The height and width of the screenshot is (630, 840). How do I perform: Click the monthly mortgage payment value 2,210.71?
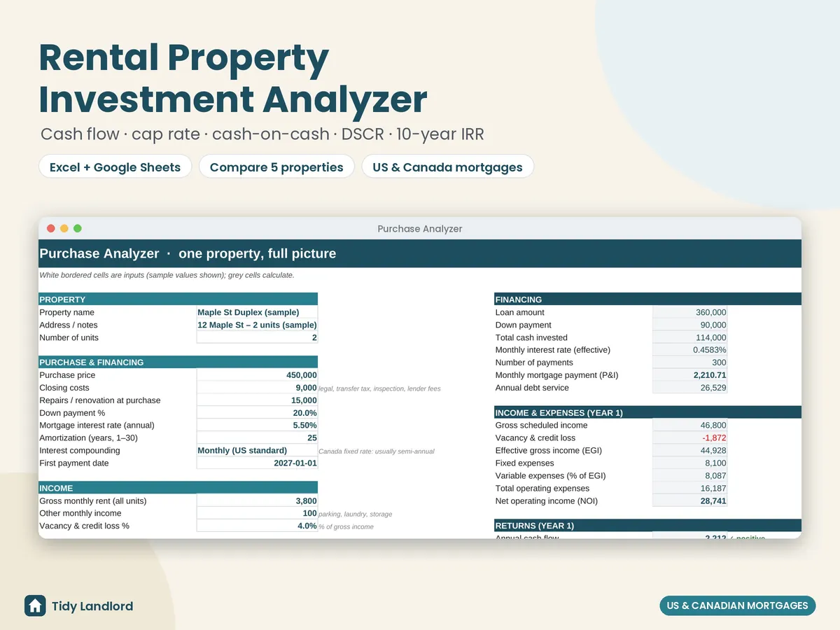point(689,375)
